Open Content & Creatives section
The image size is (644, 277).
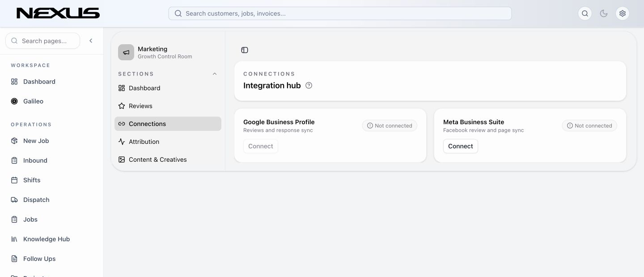tap(168, 159)
